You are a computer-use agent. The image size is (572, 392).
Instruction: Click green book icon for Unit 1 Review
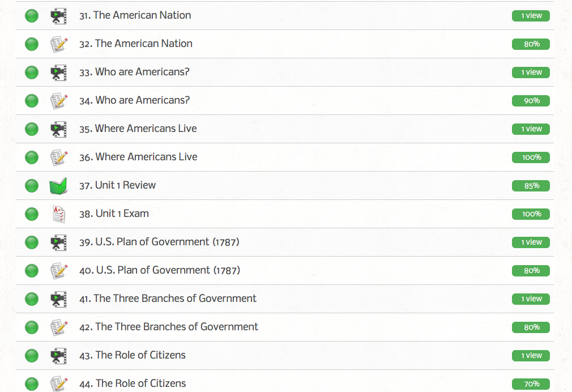(58, 186)
